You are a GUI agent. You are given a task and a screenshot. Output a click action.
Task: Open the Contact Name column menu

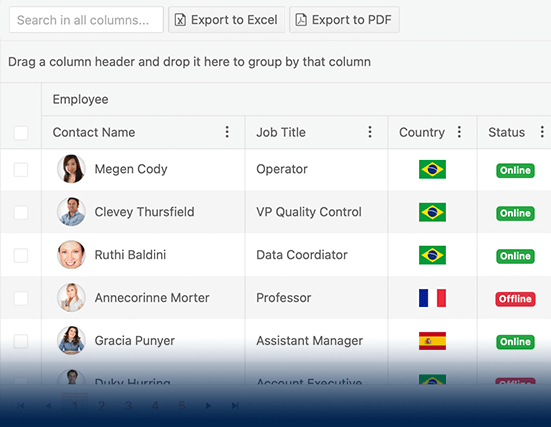tap(227, 132)
